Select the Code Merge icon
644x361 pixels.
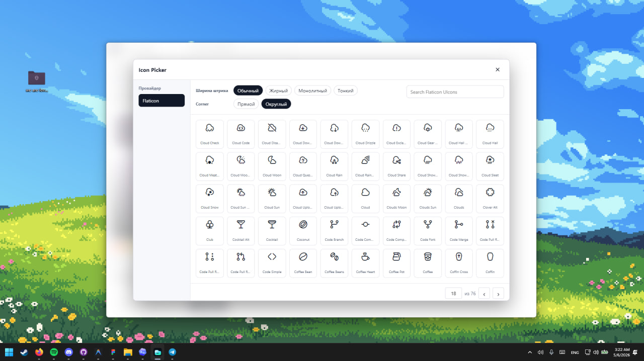(459, 230)
